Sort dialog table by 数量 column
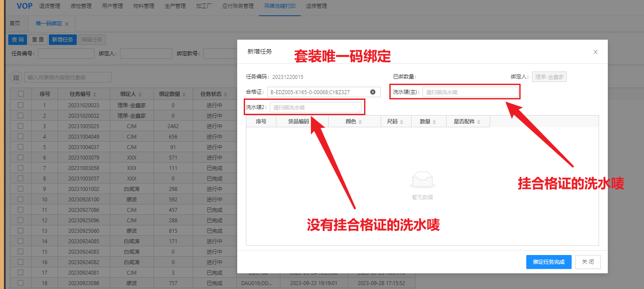This screenshot has width=644, height=289. (434, 122)
